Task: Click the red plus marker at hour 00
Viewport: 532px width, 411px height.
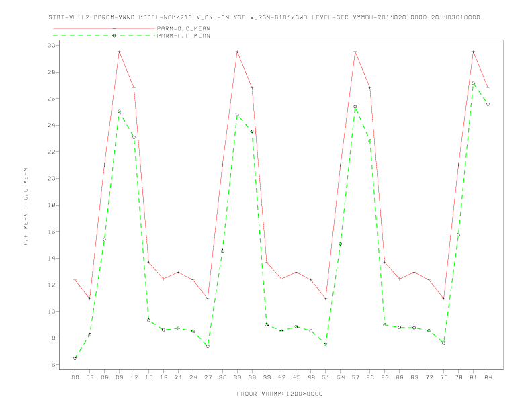Action: pos(75,280)
